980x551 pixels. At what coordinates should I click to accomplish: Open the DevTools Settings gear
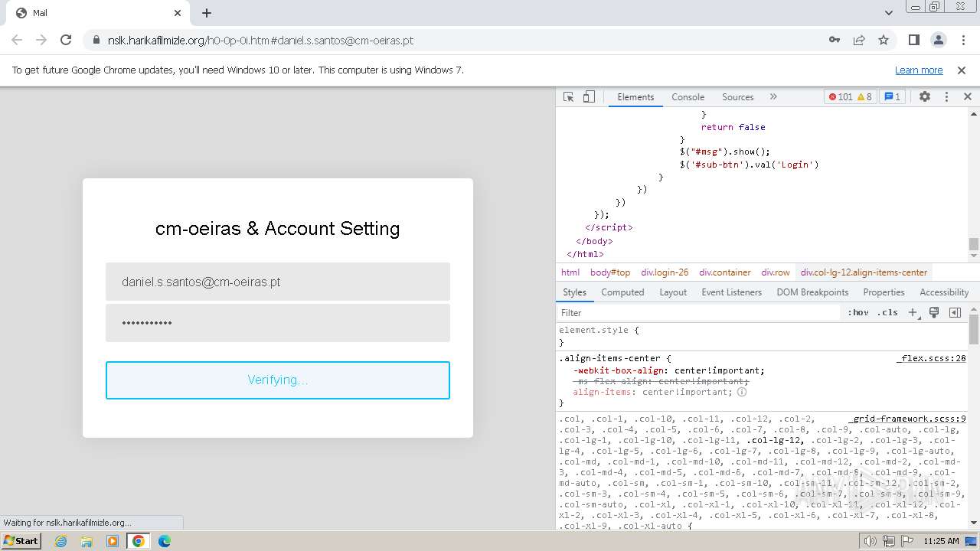[925, 97]
